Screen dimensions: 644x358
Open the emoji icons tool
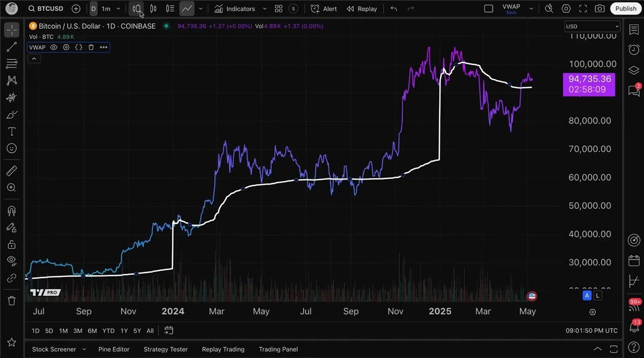[11, 148]
